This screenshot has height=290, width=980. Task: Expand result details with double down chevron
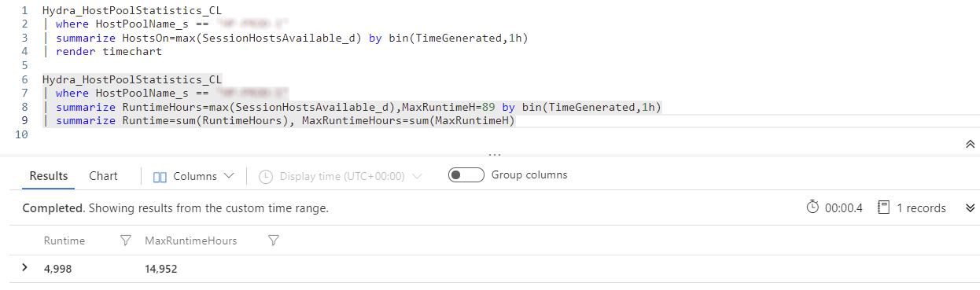[x=970, y=208]
